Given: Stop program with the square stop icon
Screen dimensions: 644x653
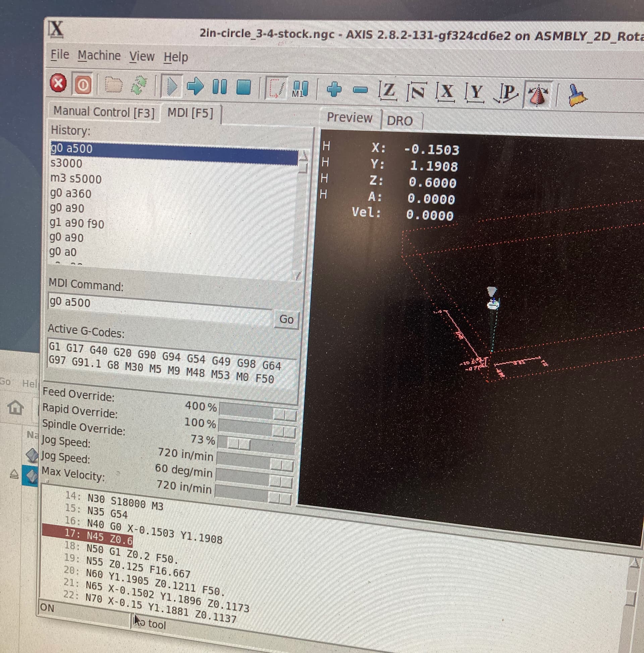Looking at the screenshot, I should pos(244,88).
